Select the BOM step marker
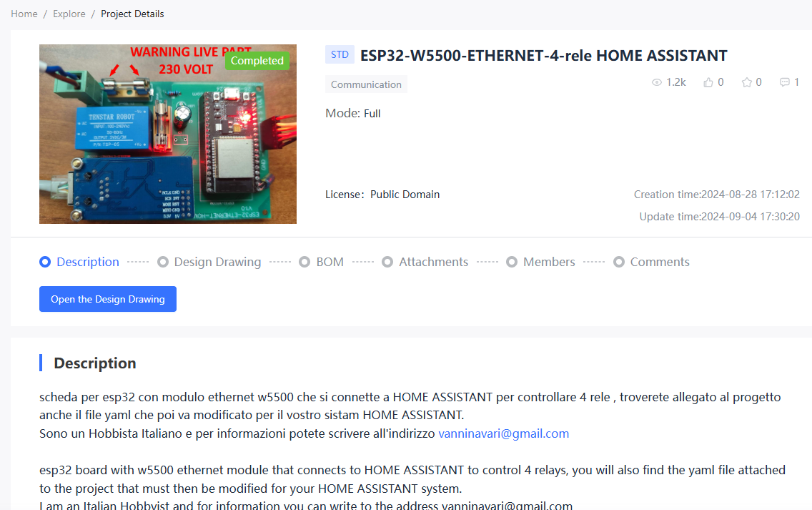 [305, 262]
